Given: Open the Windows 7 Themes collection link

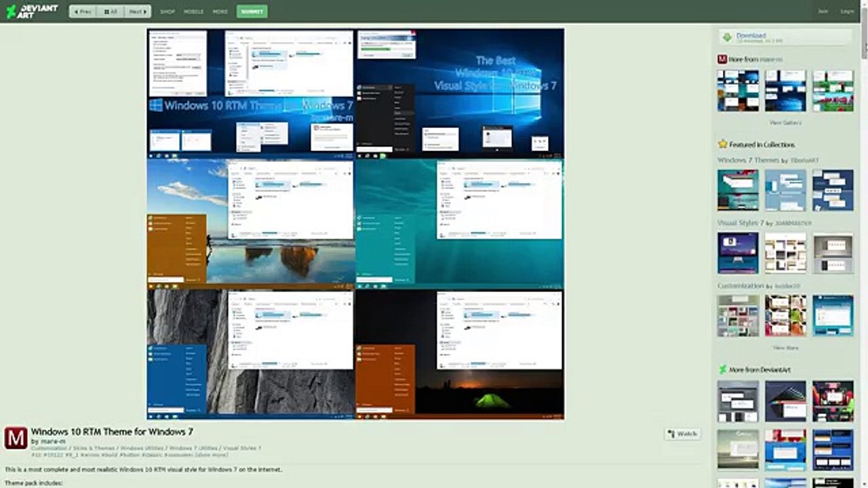Looking at the screenshot, I should pos(748,161).
